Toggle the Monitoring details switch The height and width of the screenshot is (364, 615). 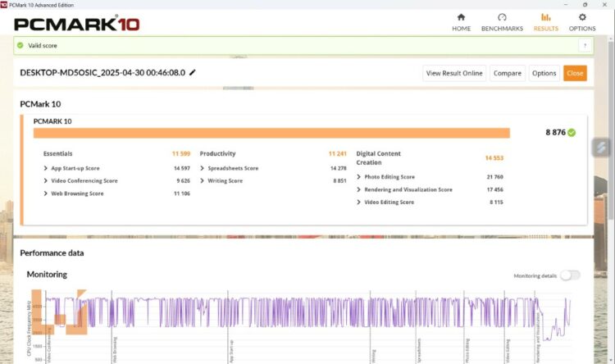pyautogui.click(x=569, y=275)
